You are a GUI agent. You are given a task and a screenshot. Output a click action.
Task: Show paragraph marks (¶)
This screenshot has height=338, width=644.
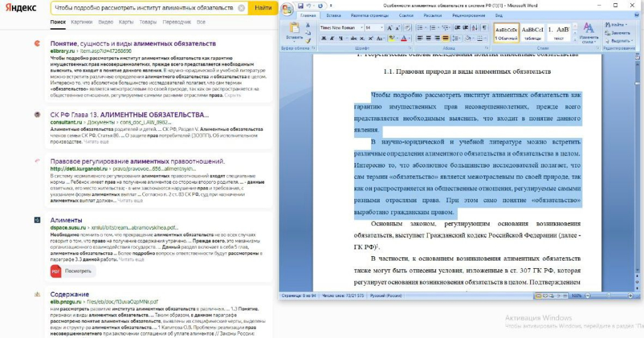point(484,28)
